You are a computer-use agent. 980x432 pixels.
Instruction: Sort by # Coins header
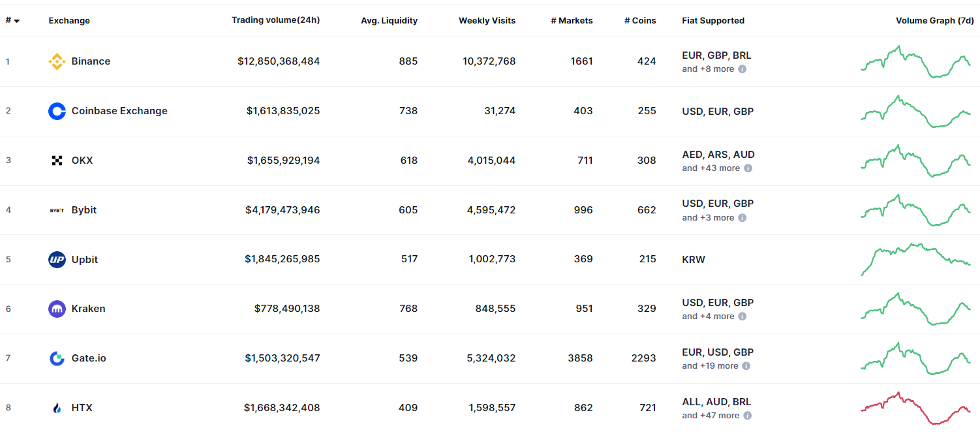pyautogui.click(x=639, y=21)
